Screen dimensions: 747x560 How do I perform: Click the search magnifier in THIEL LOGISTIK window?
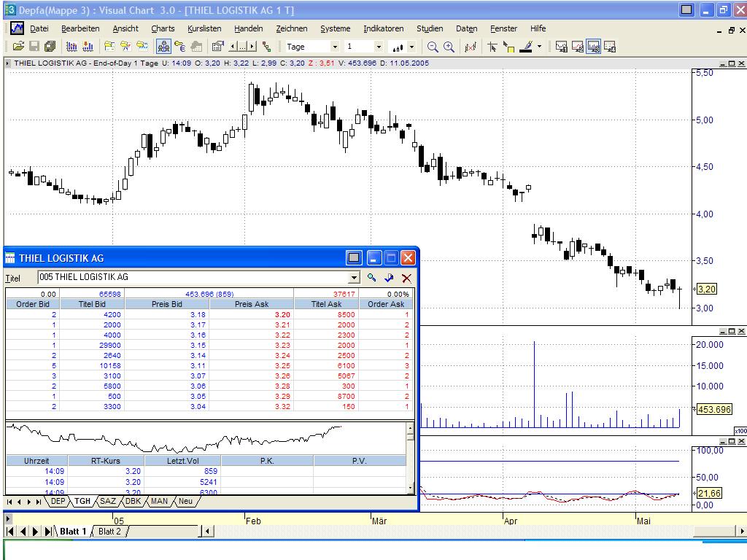pos(372,278)
